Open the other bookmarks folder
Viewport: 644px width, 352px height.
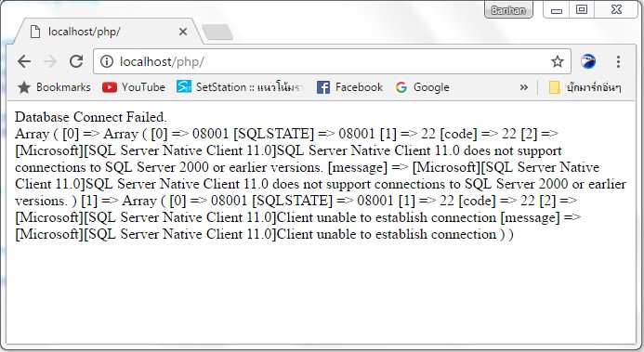[x=585, y=87]
